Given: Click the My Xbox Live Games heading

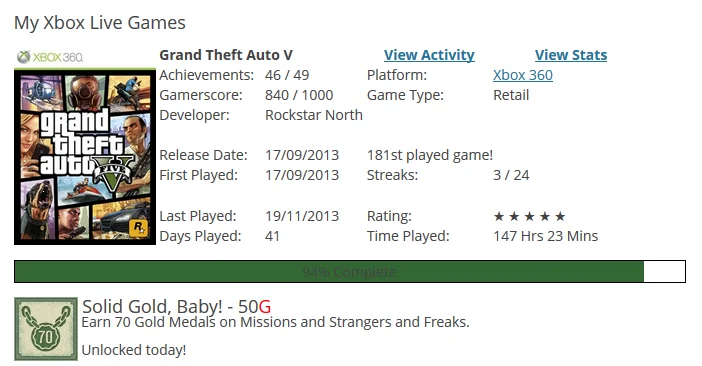Looking at the screenshot, I should [99, 23].
